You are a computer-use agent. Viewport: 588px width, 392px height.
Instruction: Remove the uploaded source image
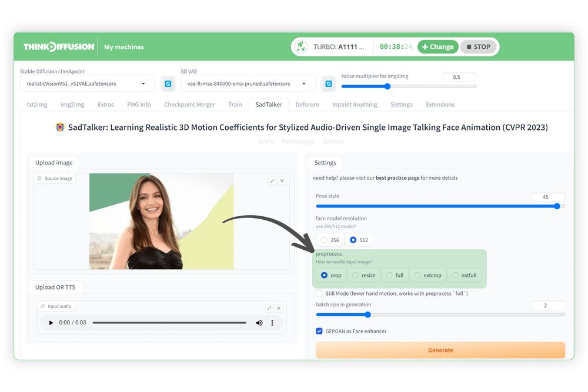[x=282, y=181]
